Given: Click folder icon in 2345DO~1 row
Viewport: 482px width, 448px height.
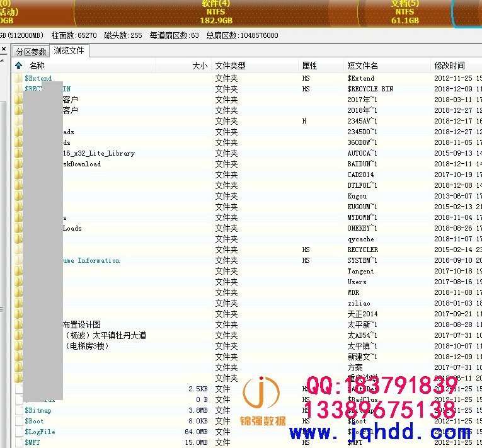Looking at the screenshot, I should (18, 132).
